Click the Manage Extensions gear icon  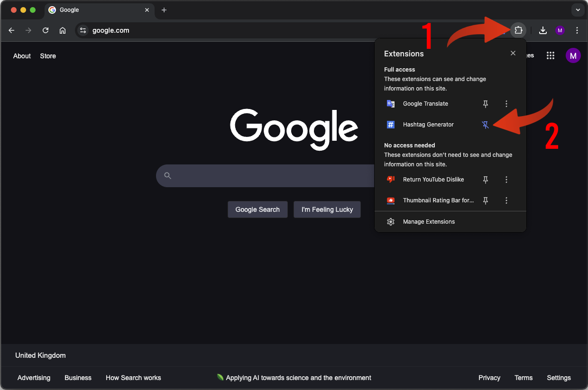[x=391, y=222]
